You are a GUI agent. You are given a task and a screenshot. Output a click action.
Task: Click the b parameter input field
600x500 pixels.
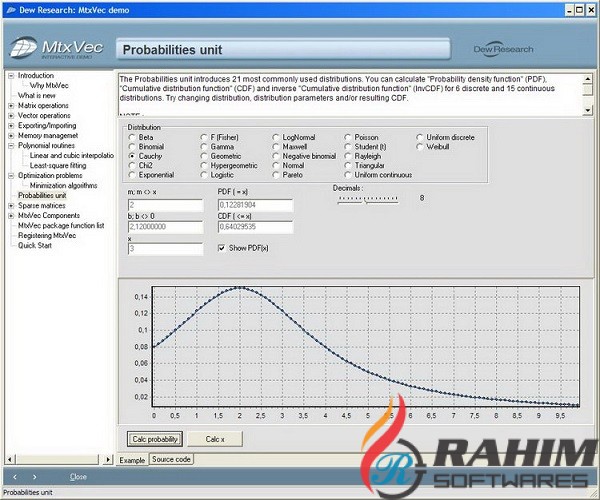point(165,227)
